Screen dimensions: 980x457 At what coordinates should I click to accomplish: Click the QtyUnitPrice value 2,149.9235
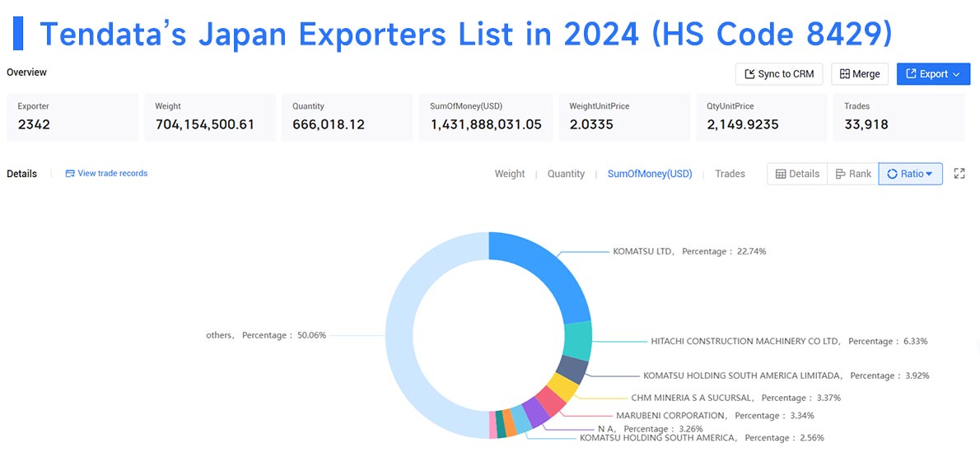pos(743,124)
